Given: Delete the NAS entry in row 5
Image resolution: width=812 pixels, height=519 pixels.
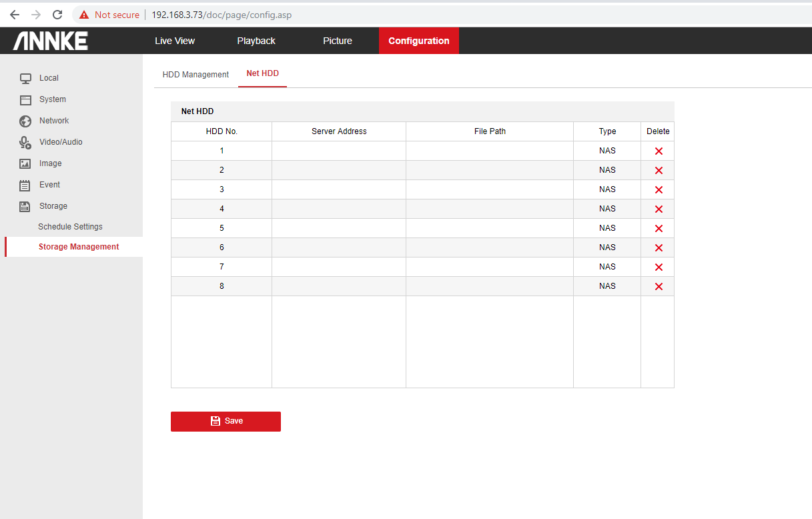Looking at the screenshot, I should pyautogui.click(x=658, y=229).
